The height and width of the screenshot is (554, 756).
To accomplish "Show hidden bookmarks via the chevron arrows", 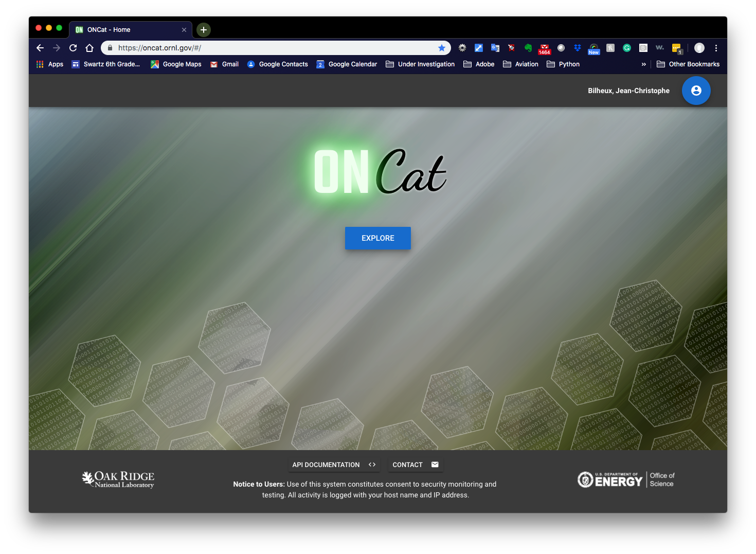I will pos(644,64).
